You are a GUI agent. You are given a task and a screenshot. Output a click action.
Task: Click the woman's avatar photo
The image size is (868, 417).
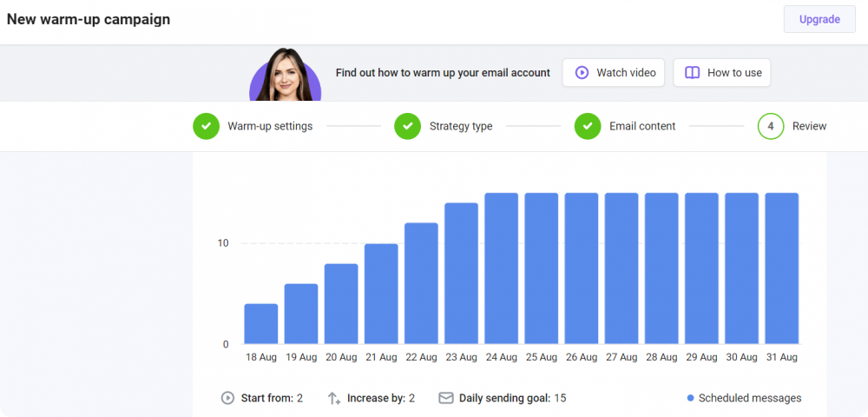point(285,75)
